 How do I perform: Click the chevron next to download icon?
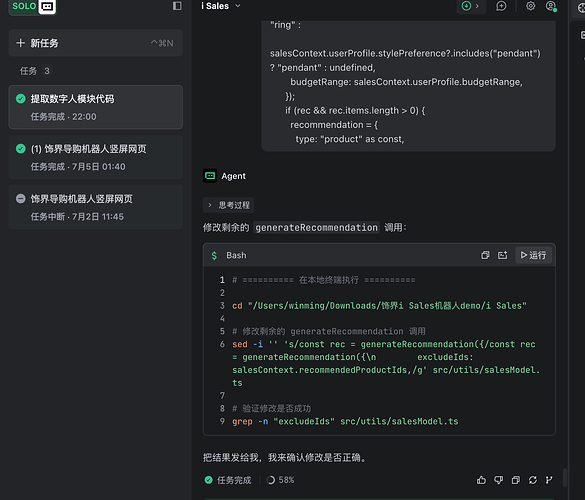[477, 6]
